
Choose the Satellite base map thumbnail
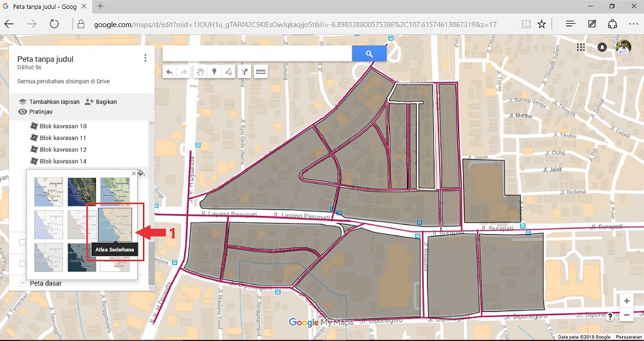pos(82,191)
